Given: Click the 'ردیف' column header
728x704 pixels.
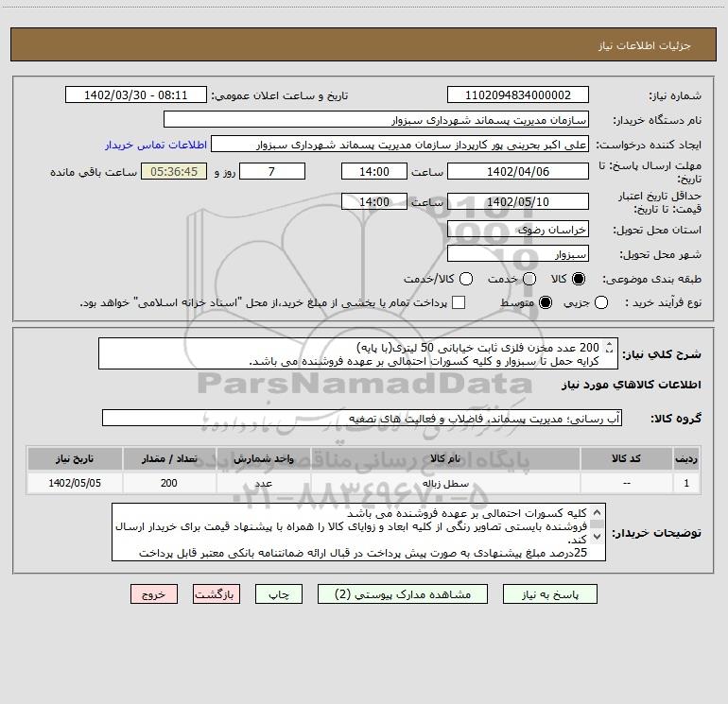Looking at the screenshot, I should [686, 458].
